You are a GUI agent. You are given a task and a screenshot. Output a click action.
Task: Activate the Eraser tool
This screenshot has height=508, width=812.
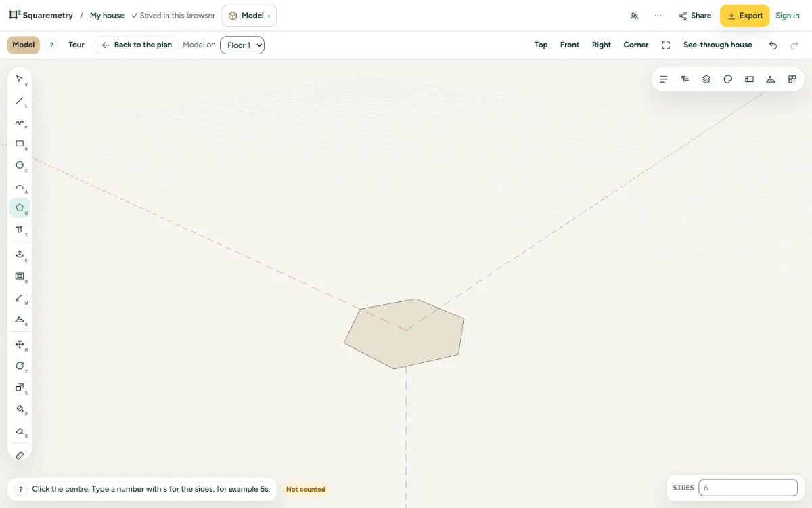[20, 431]
